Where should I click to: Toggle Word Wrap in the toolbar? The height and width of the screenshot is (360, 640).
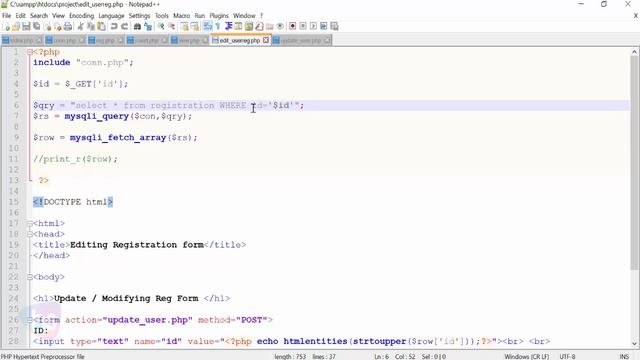(x=207, y=27)
